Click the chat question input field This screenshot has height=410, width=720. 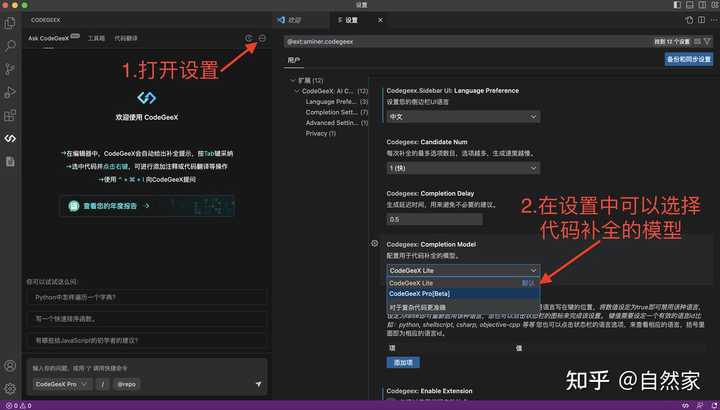point(147,368)
